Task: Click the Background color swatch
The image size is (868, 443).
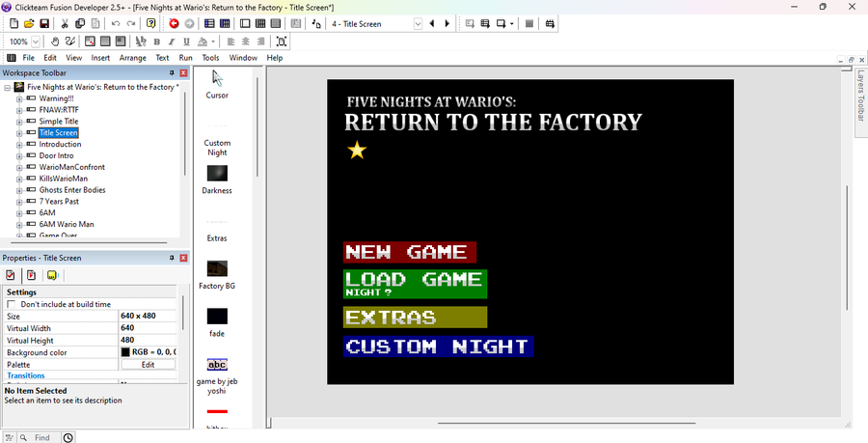Action: tap(125, 352)
